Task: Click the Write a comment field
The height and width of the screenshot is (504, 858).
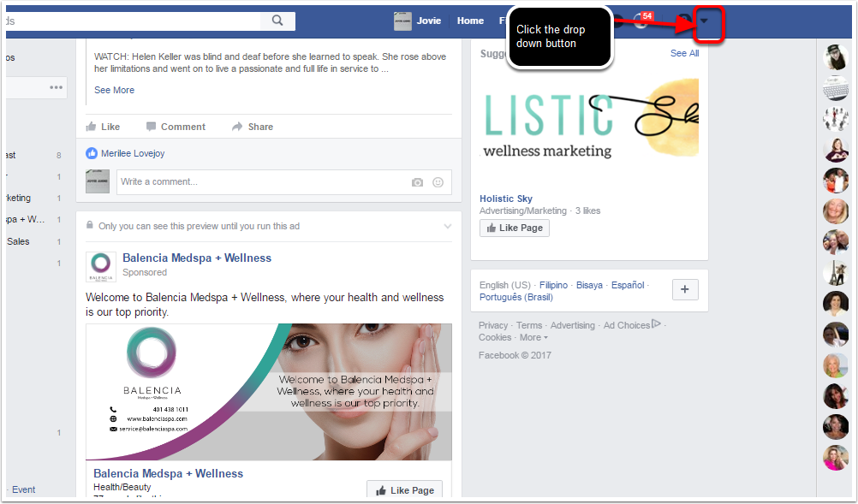Action: point(264,182)
